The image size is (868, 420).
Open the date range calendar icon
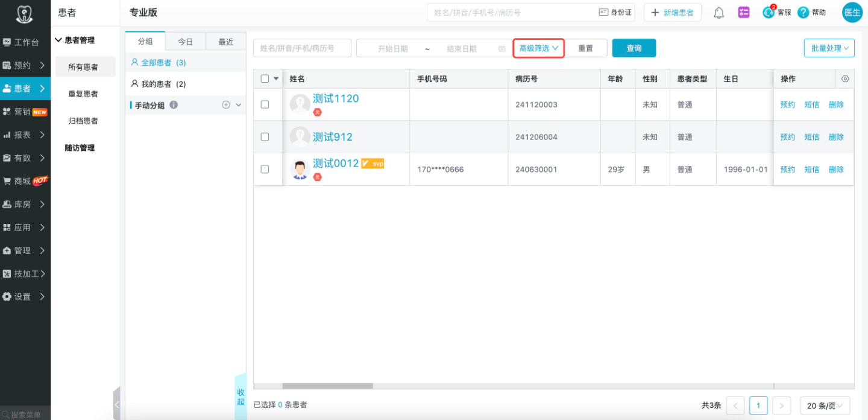(502, 49)
